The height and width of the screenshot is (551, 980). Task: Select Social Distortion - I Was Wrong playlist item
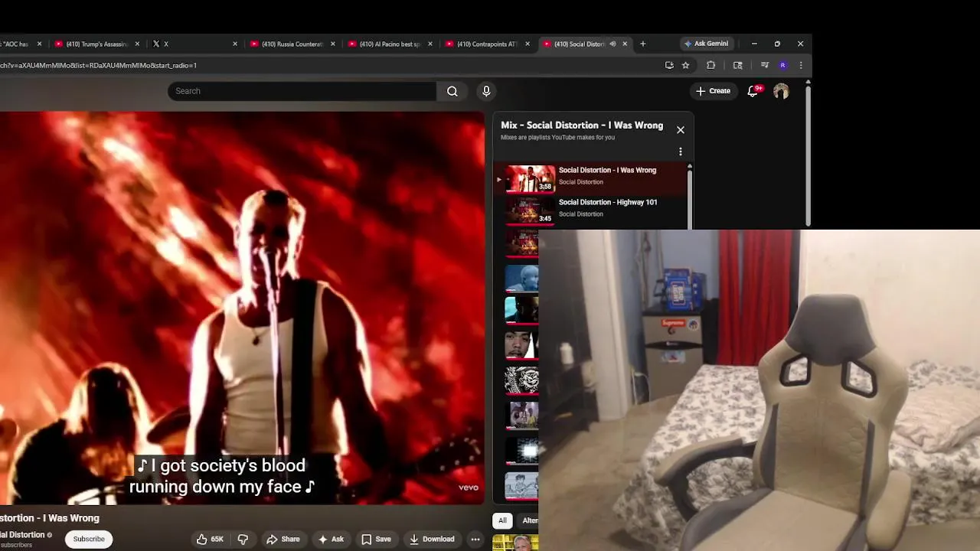click(591, 179)
